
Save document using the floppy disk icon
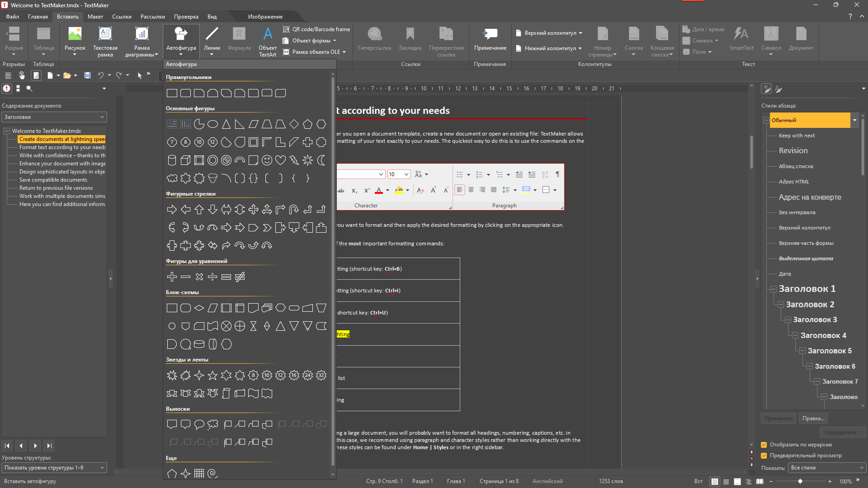tap(88, 75)
